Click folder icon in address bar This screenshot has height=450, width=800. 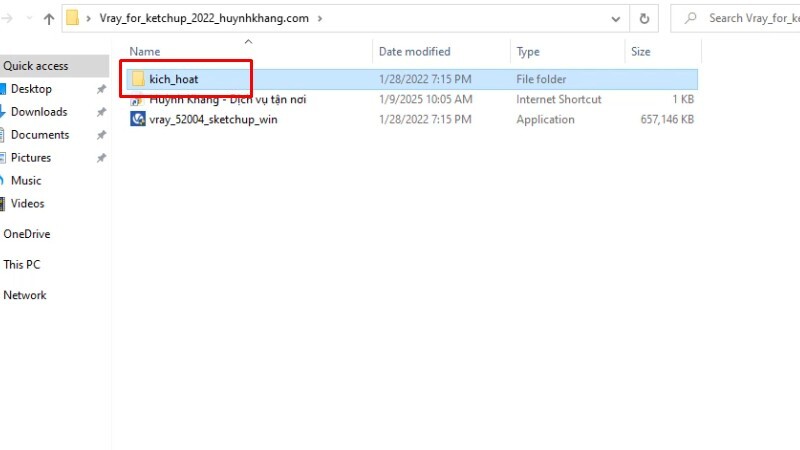point(72,18)
